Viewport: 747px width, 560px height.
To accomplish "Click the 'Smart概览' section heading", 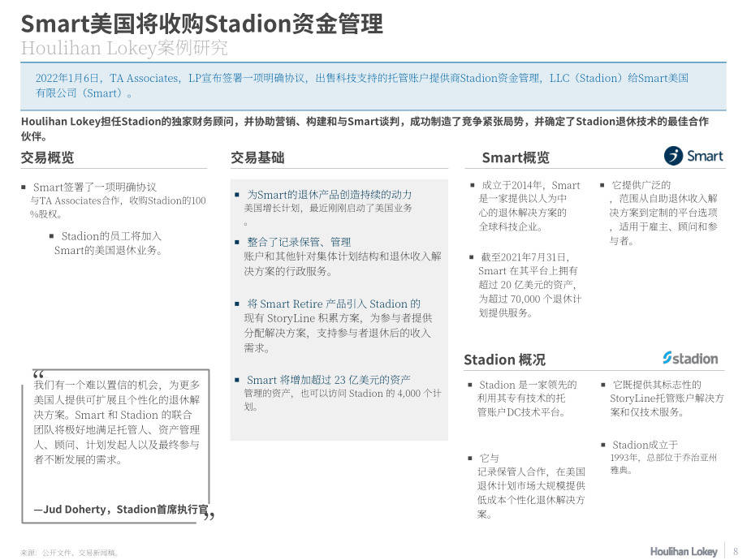I will pos(516,157).
